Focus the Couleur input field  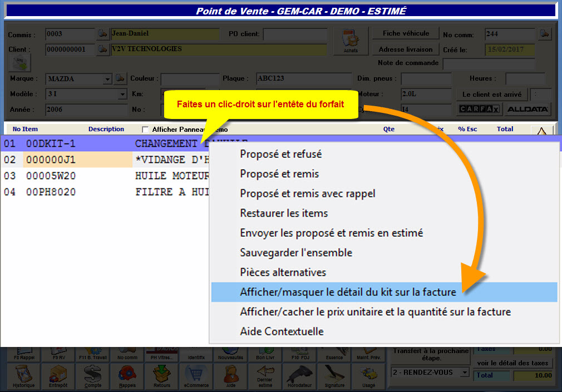click(x=190, y=79)
